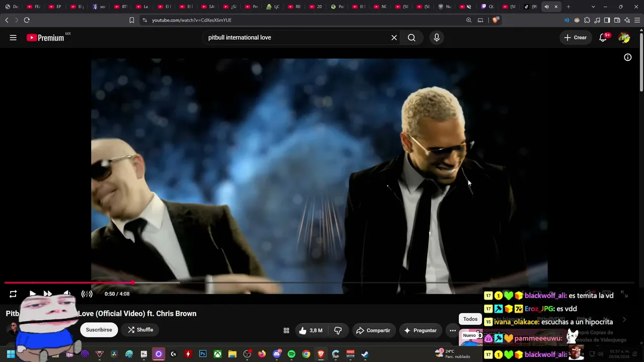
Task: Enable Shuffle for this video
Action: pyautogui.click(x=140, y=330)
